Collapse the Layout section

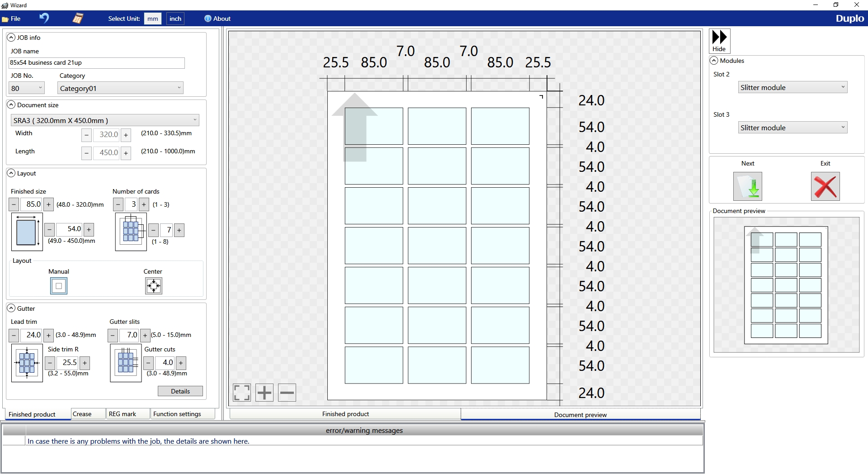[11, 173]
